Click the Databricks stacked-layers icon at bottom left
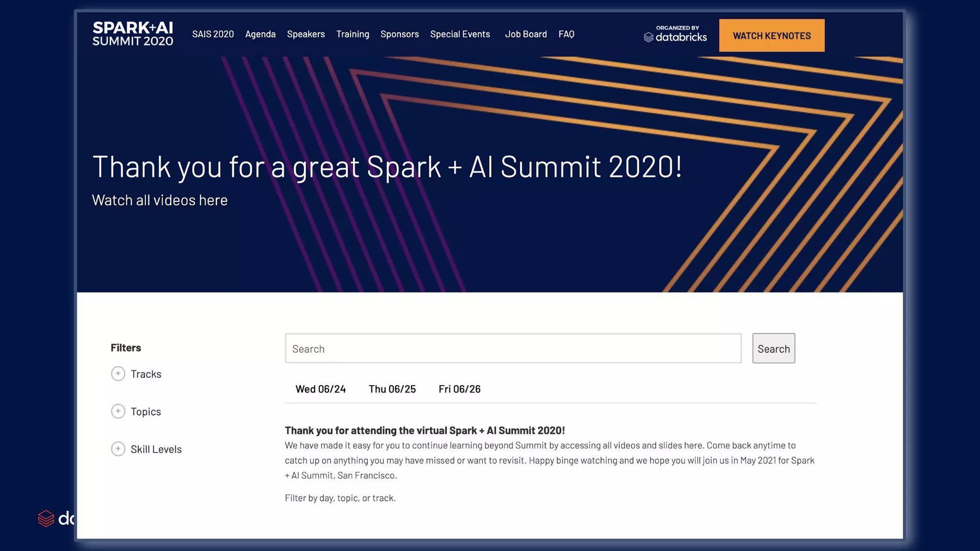This screenshot has height=551, width=980. (x=46, y=518)
